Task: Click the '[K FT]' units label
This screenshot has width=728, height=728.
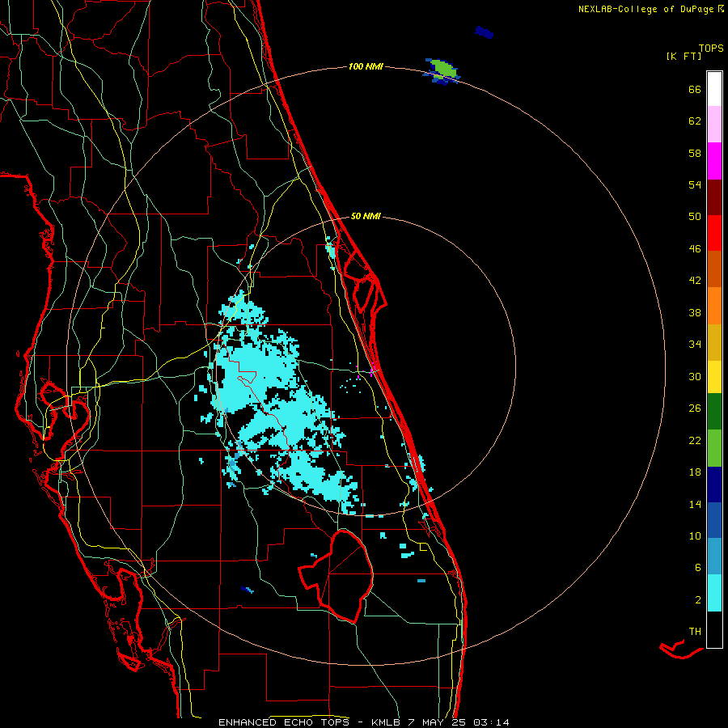Action: (684, 57)
